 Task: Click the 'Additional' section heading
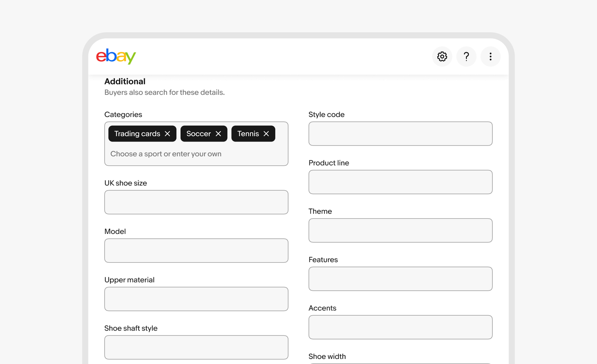(x=125, y=81)
